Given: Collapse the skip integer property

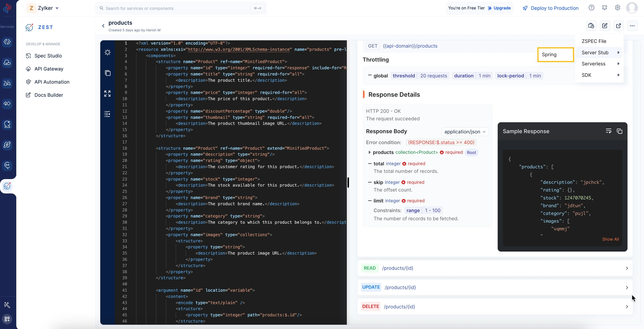Looking at the screenshot, I should tap(370, 182).
